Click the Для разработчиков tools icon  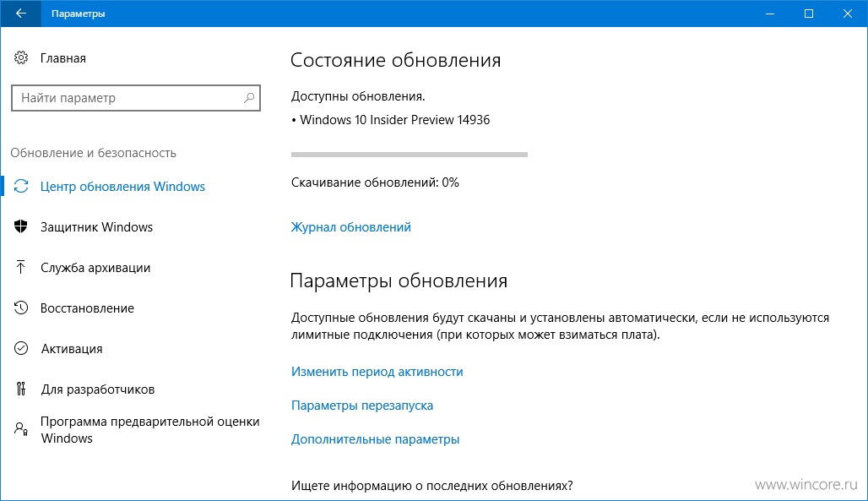point(21,389)
